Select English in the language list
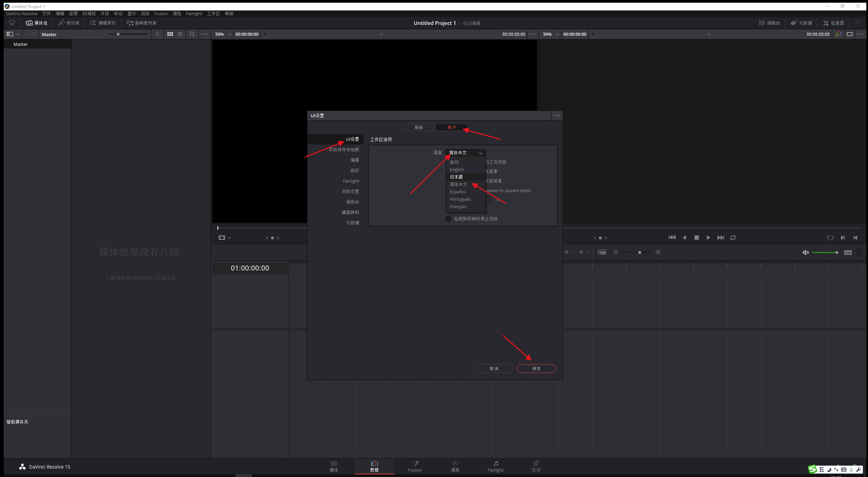This screenshot has width=868, height=477. (x=457, y=169)
